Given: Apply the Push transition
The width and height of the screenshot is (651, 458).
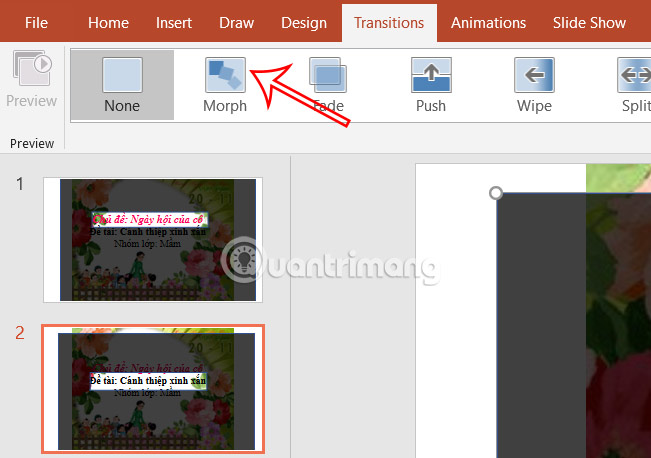Looking at the screenshot, I should [431, 85].
